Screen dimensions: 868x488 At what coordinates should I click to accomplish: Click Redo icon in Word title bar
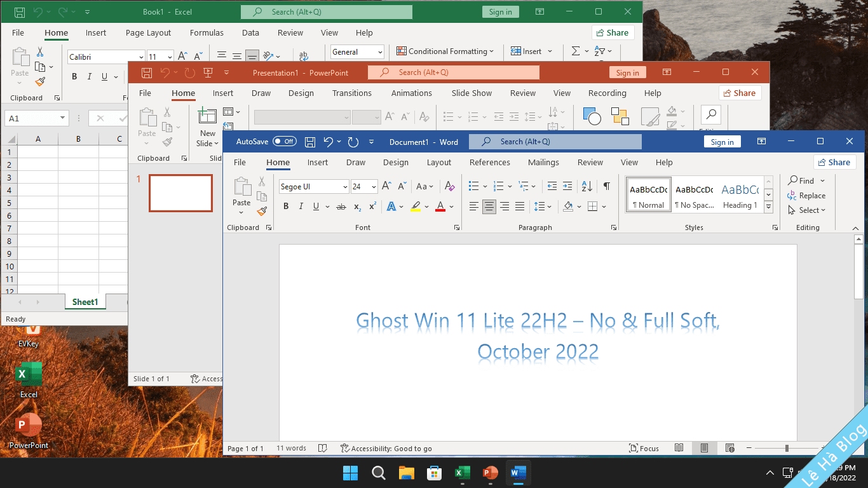(x=353, y=142)
